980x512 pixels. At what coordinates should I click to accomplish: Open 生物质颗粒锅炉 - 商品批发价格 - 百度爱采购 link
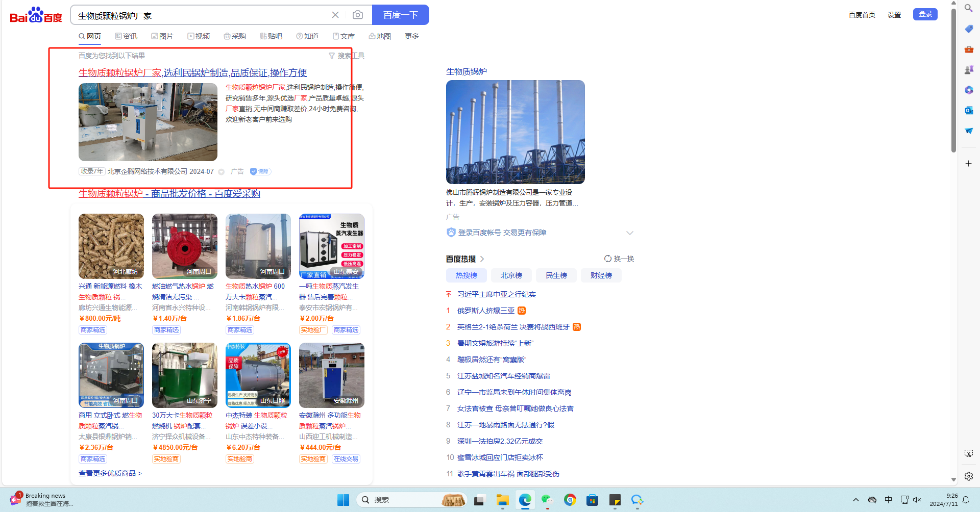[x=169, y=194]
